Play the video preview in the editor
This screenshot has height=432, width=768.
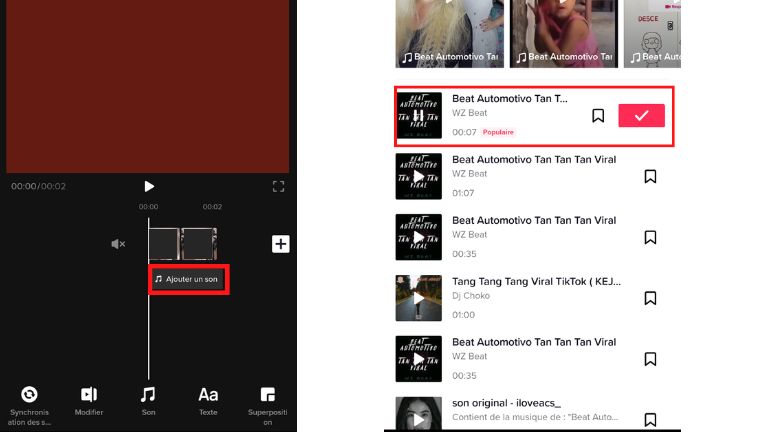click(149, 186)
